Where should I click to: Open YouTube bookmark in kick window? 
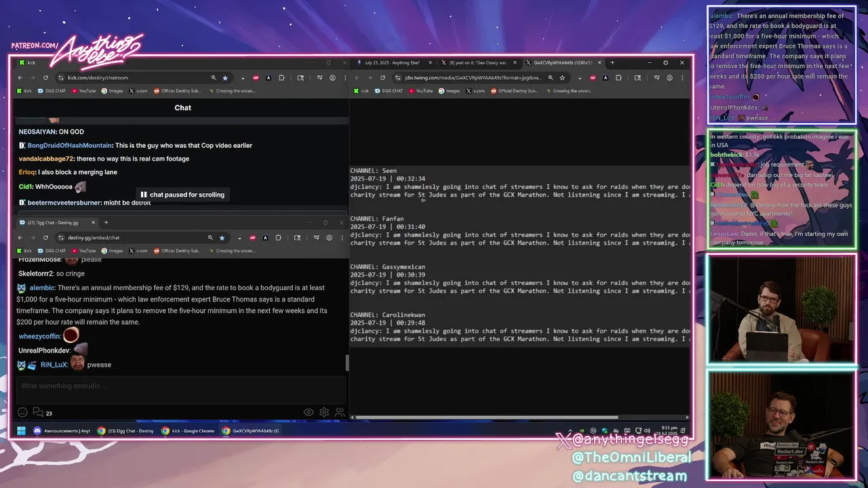84,91
